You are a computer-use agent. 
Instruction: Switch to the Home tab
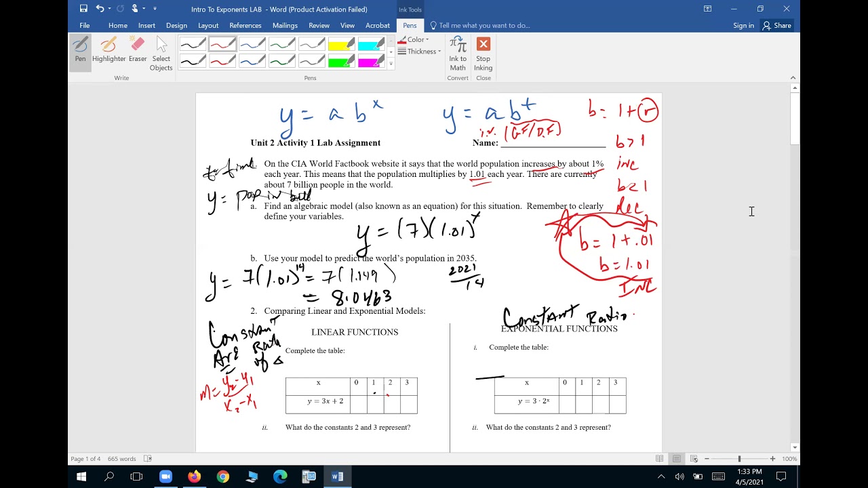[x=118, y=26]
